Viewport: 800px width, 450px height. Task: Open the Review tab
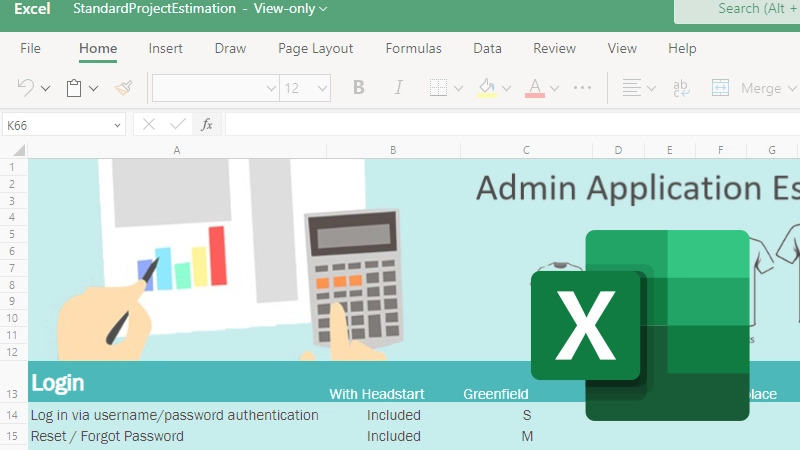[x=554, y=48]
